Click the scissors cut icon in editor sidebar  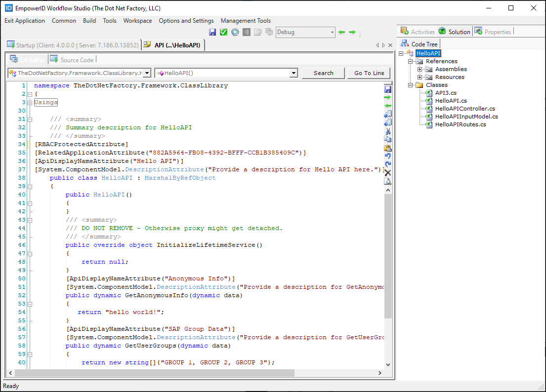tap(388, 131)
